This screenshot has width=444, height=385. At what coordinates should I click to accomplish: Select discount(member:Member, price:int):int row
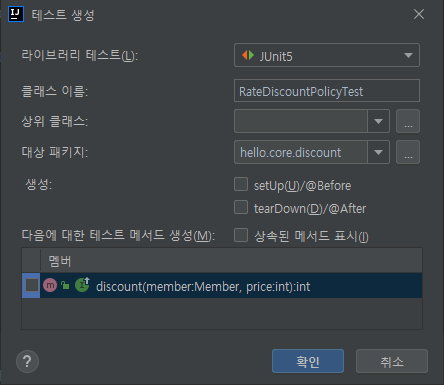pyautogui.click(x=222, y=285)
